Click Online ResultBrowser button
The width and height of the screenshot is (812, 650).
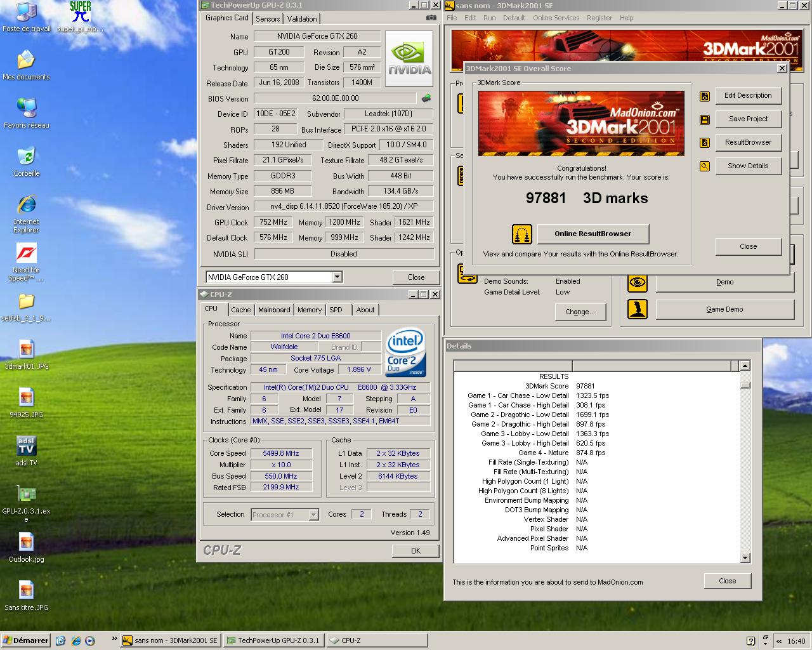click(x=593, y=234)
